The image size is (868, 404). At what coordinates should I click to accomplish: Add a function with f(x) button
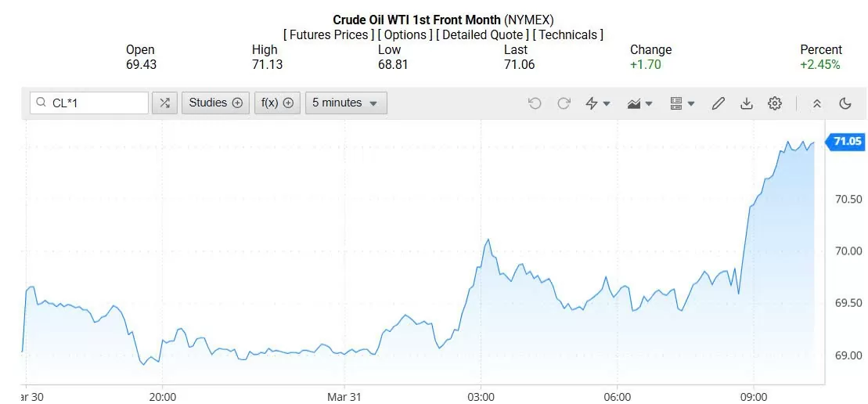click(277, 103)
